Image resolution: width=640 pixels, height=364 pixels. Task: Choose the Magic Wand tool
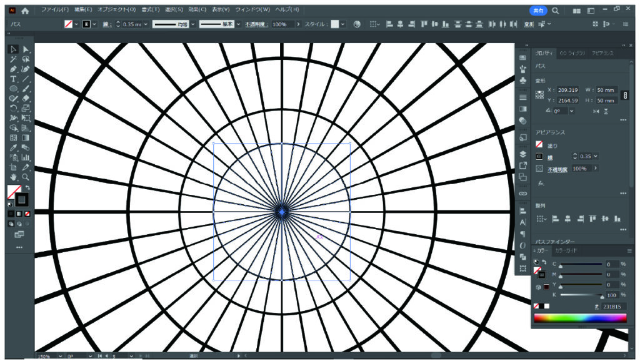tap(13, 59)
